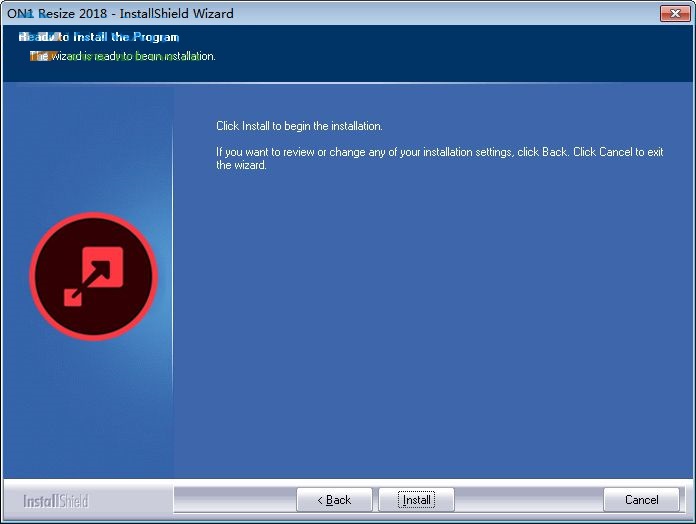Click "The wizard is ready to begin installation." text
Screen dimensions: 696x524
(x=123, y=56)
